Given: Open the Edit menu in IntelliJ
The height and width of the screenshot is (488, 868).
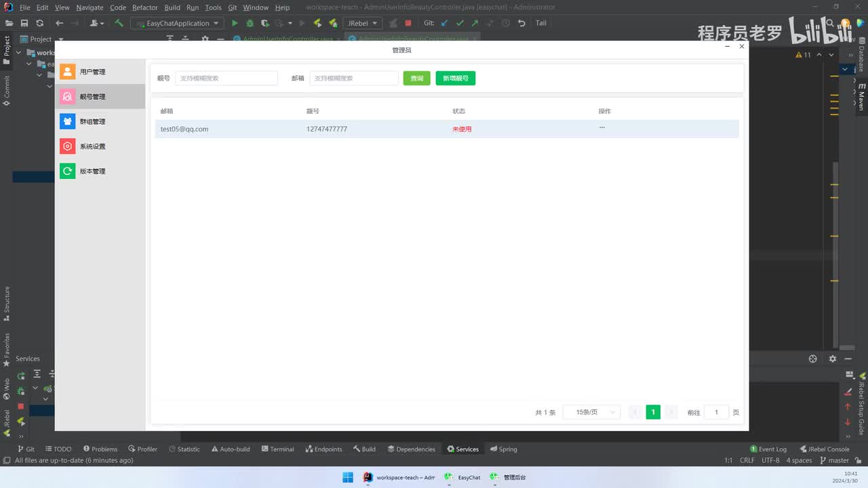Looking at the screenshot, I should tap(42, 7).
